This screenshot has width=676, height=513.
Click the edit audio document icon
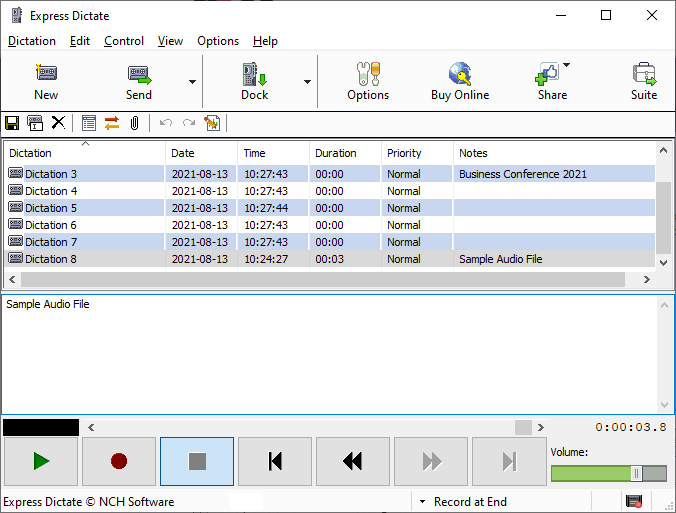tap(212, 123)
